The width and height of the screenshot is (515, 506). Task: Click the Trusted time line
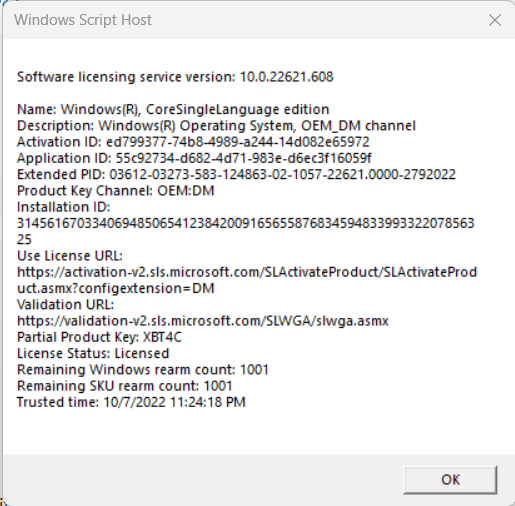[x=131, y=402]
